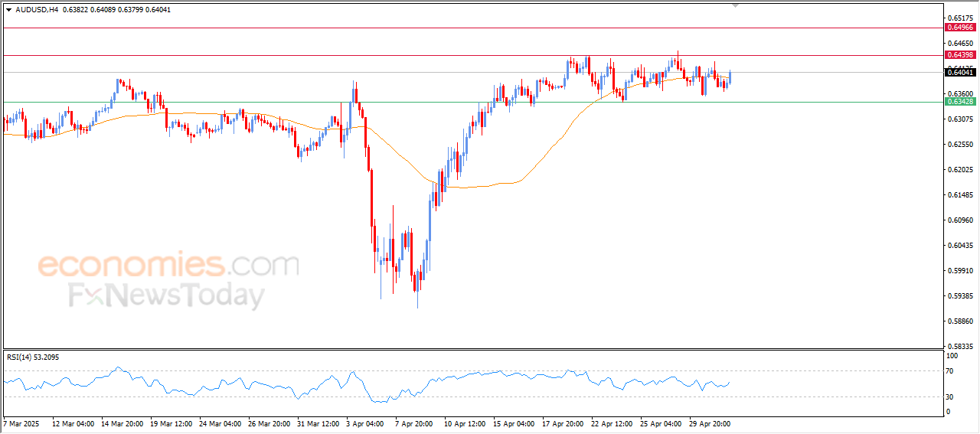This screenshot has height=434, width=980.
Task: Click the gray chart shift triangle marker
Action: click(x=737, y=5)
